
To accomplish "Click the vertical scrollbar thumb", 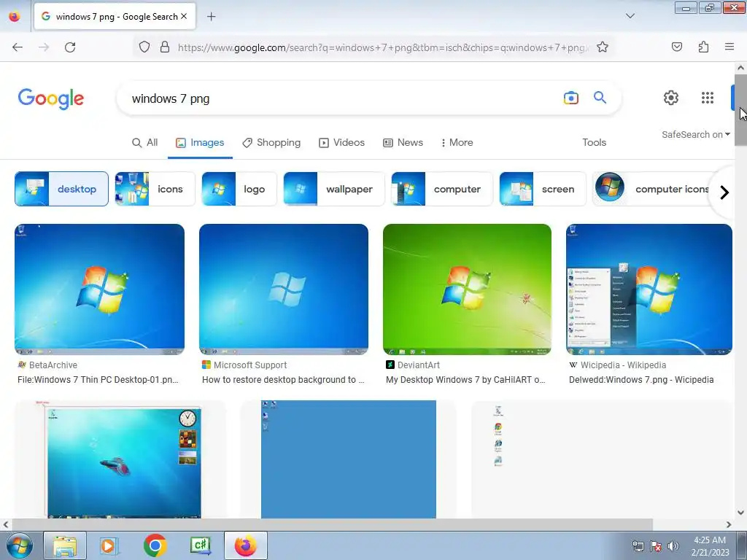I will [741, 110].
